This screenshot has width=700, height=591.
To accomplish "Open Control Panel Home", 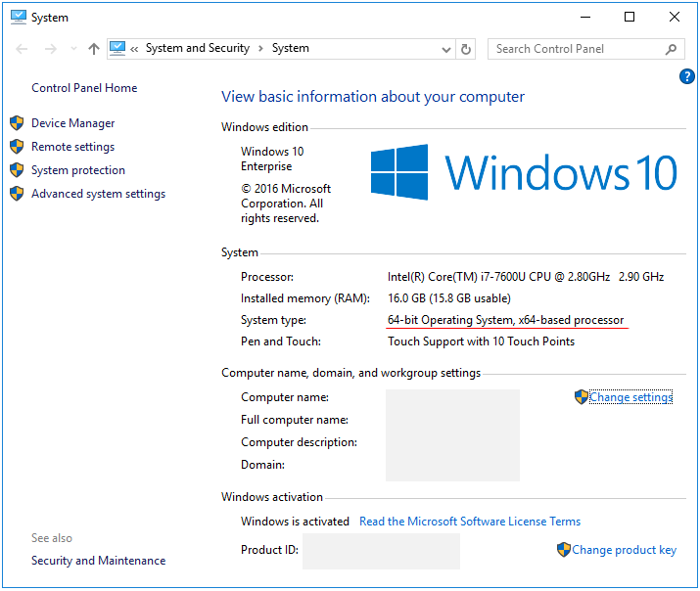I will click(x=84, y=88).
